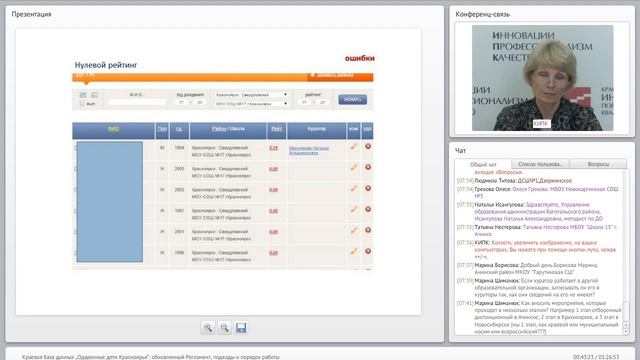The height and width of the screenshot is (360, 640).
Task: Click the red delete icon in the 1997 row
Action: [368, 209]
